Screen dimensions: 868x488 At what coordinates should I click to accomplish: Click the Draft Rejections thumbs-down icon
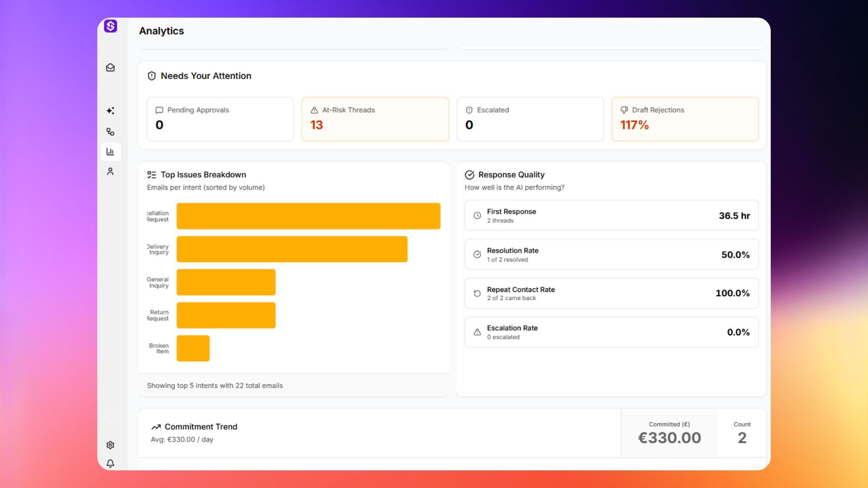(x=624, y=110)
